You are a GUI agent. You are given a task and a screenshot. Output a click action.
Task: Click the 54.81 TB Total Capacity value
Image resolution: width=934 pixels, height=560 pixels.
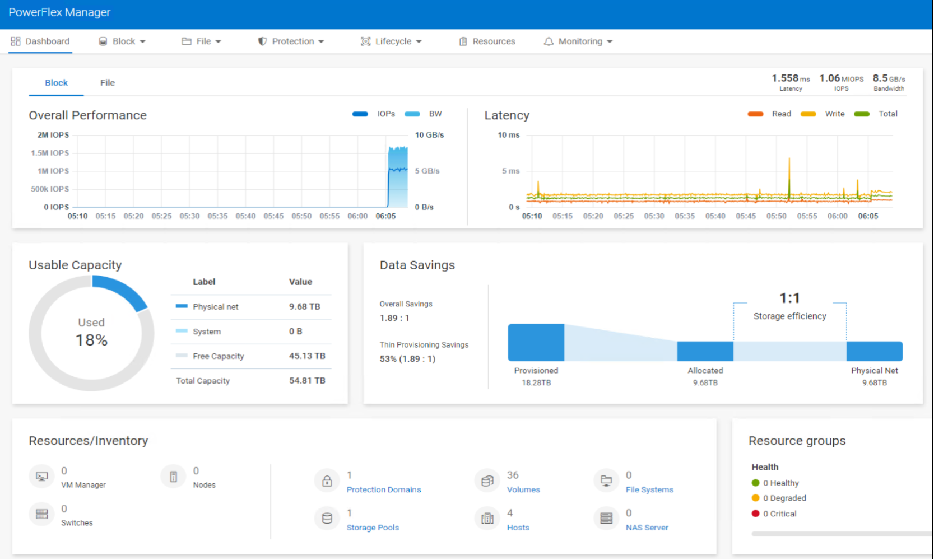point(307,381)
